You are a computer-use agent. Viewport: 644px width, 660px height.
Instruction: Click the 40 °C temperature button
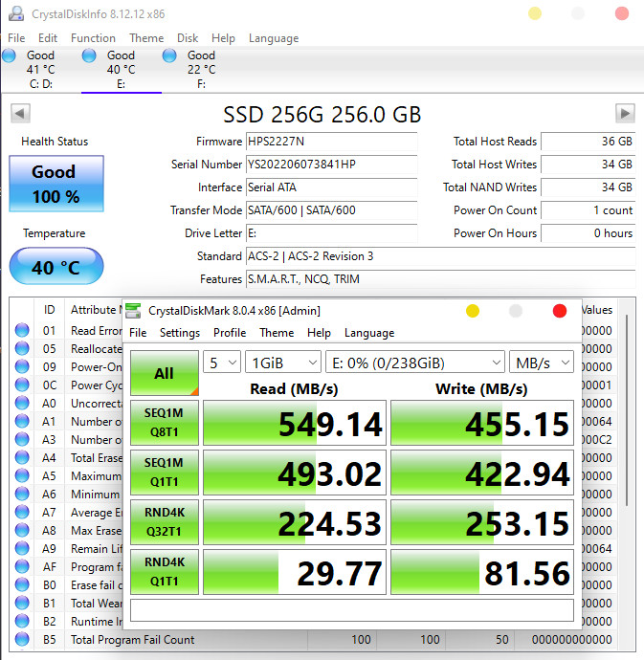(56, 267)
